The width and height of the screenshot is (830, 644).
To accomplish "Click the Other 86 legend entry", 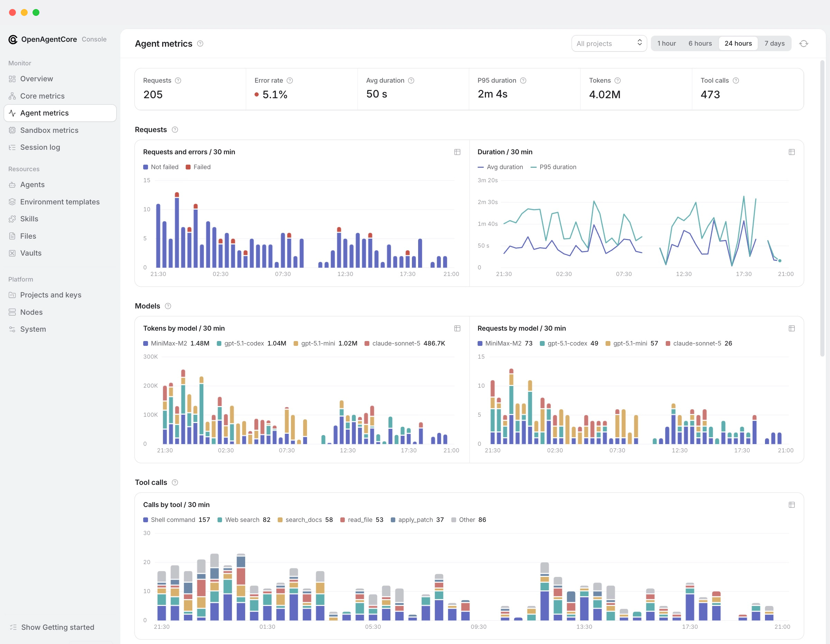I will click(469, 520).
